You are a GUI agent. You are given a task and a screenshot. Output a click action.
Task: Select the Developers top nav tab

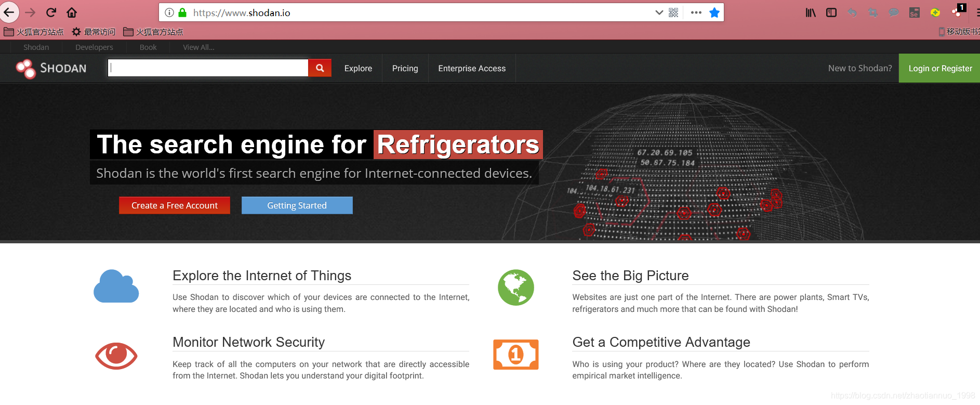94,47
